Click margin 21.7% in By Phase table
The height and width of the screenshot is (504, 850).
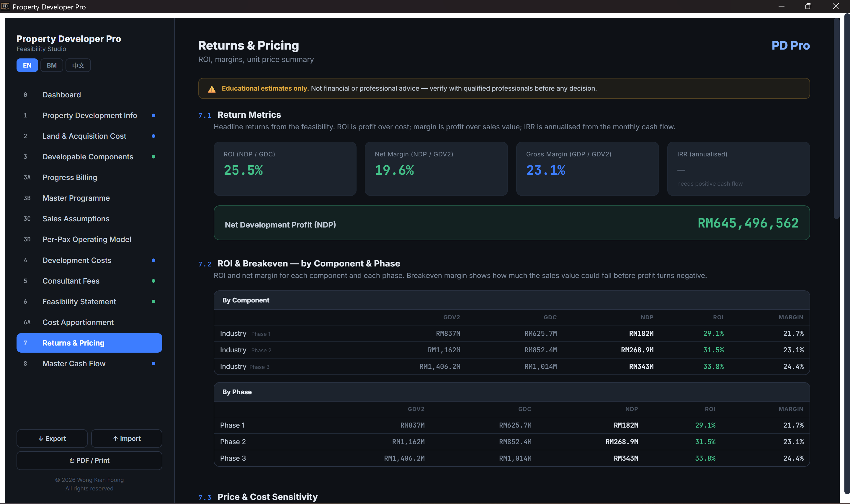(794, 425)
